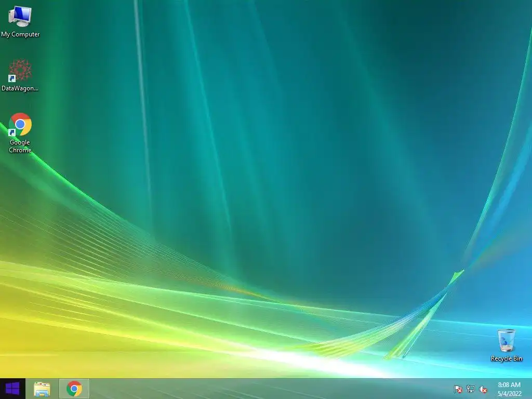Click the muted volume tray icon
This screenshot has width=532, height=399.
point(483,389)
